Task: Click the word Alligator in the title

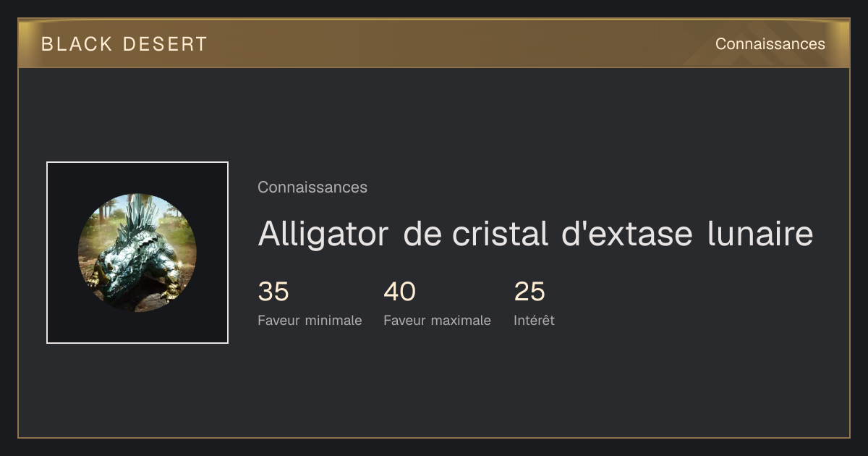Action: coord(323,235)
